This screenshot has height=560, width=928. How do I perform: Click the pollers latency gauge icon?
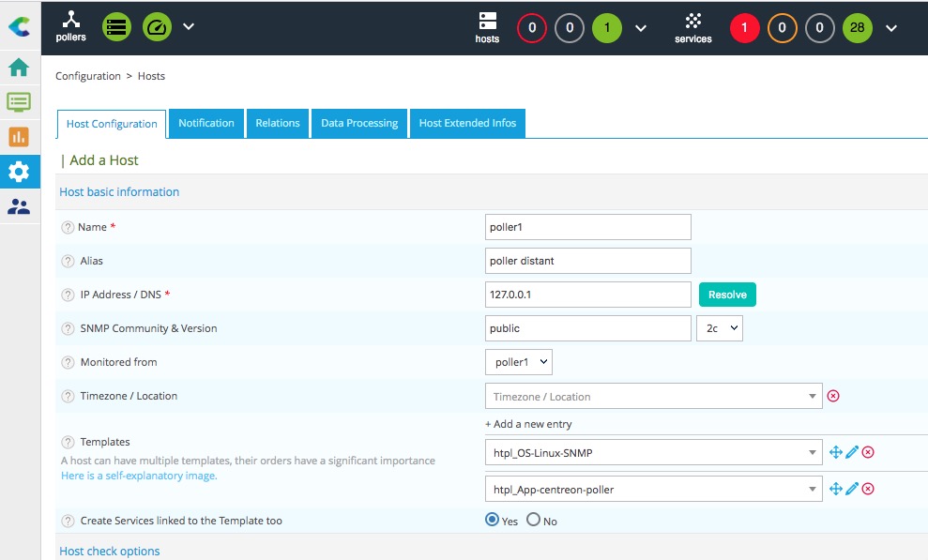click(x=157, y=27)
